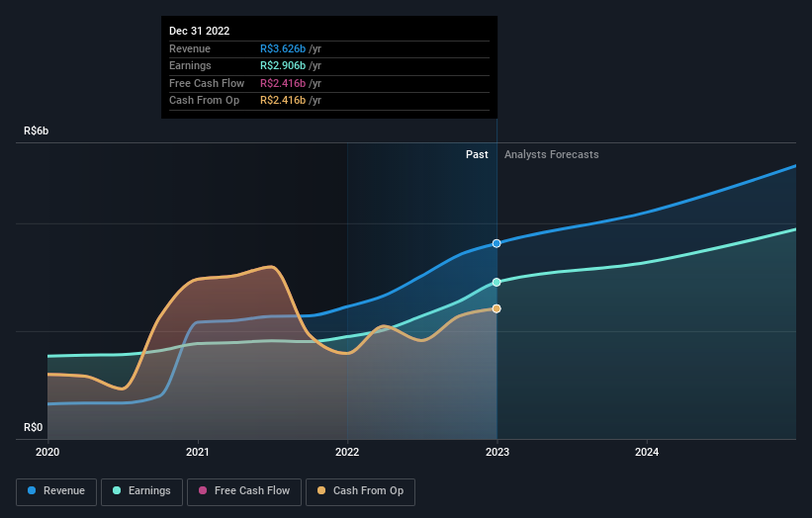Click the teal Earnings data point at 2023
The image size is (812, 518).
[496, 282]
